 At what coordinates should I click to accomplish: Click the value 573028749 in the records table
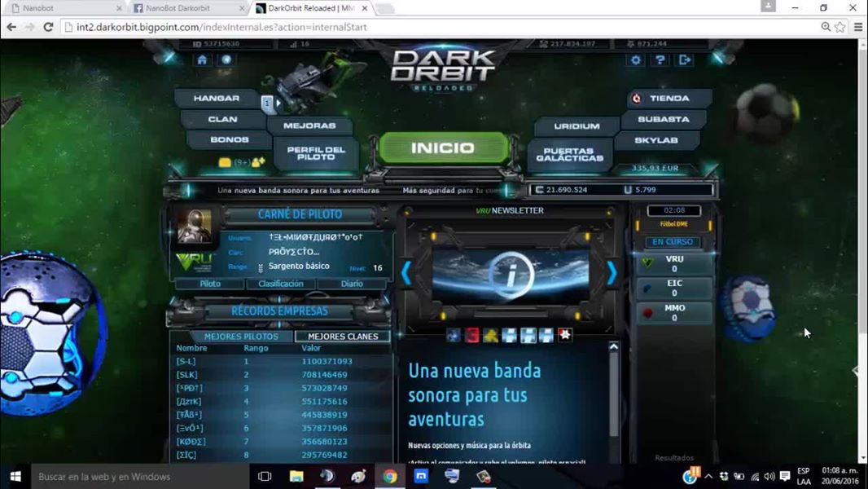324,388
